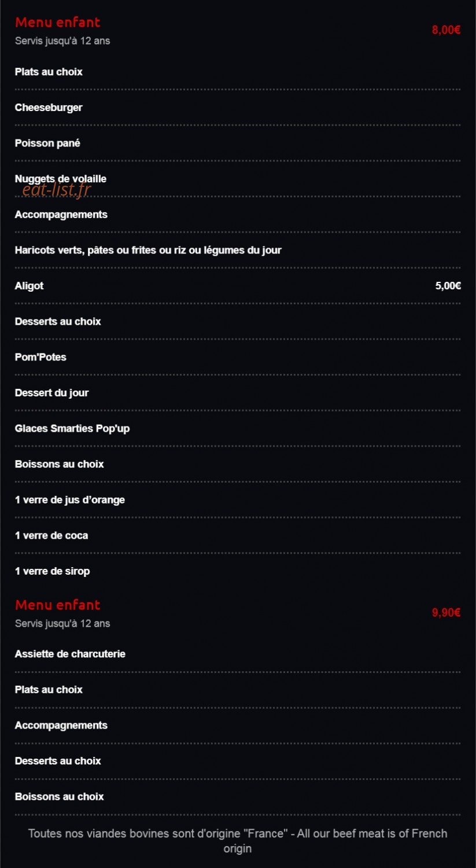Click the first Menu enfant heading
476x868 pixels.
tap(57, 22)
